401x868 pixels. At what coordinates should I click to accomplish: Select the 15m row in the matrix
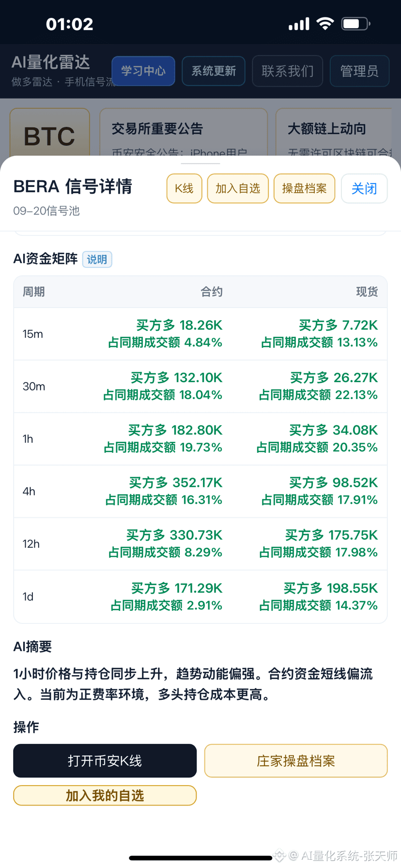pos(200,334)
